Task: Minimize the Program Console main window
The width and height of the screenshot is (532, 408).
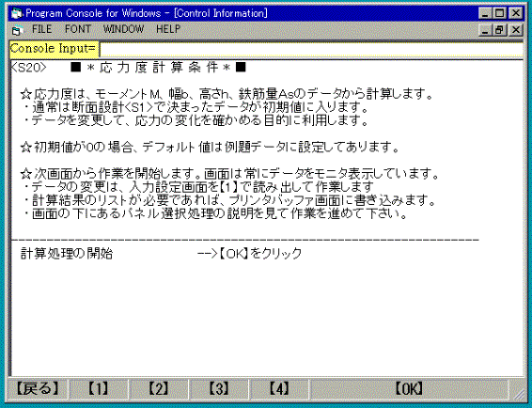Action: pos(485,13)
